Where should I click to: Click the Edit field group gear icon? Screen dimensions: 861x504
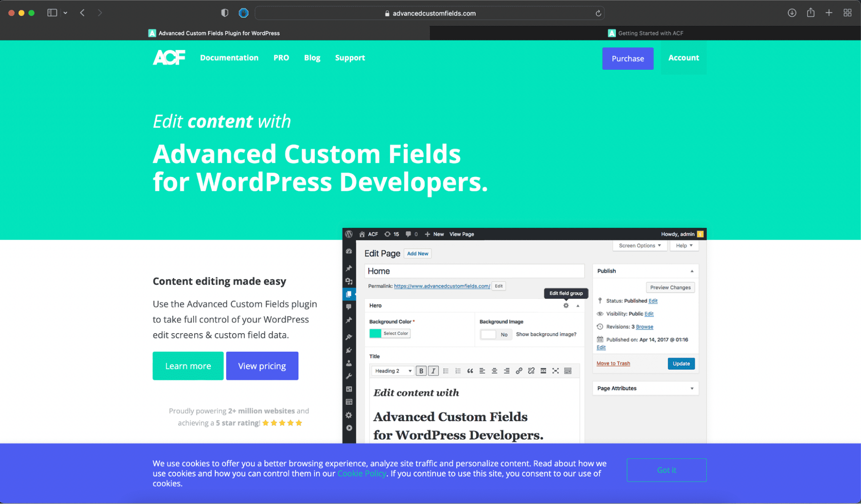pyautogui.click(x=566, y=306)
